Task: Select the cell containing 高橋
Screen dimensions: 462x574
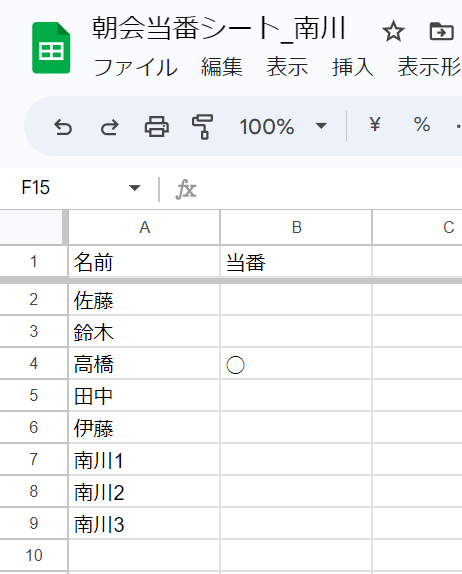Action: pyautogui.click(x=144, y=364)
